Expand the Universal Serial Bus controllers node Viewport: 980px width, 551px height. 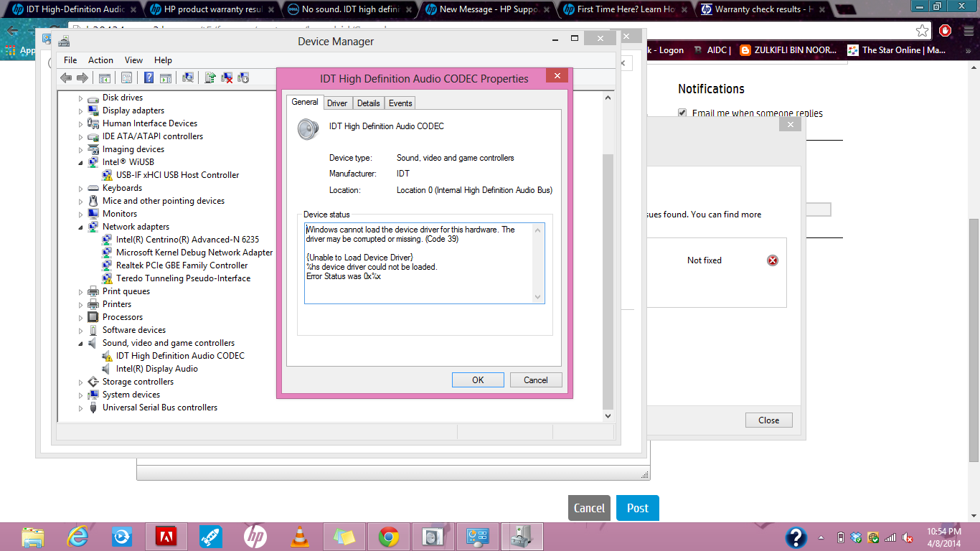tap(81, 408)
